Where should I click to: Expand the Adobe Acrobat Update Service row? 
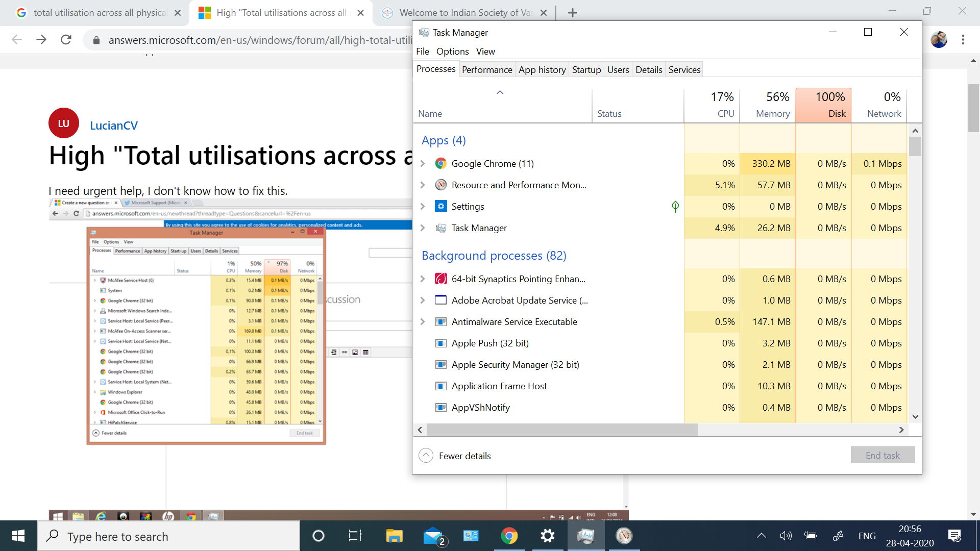tap(423, 300)
